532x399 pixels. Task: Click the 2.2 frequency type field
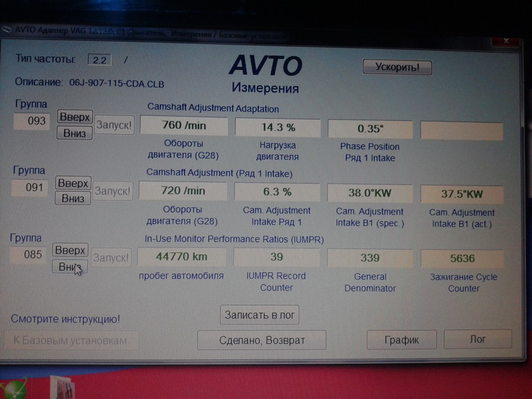pyautogui.click(x=99, y=60)
